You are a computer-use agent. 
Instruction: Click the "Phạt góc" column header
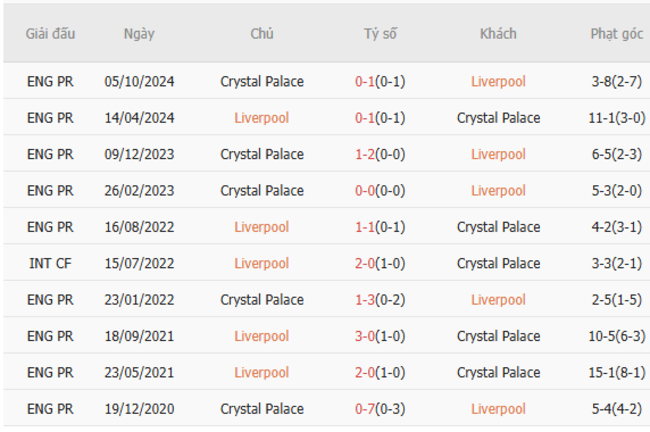coord(616,33)
